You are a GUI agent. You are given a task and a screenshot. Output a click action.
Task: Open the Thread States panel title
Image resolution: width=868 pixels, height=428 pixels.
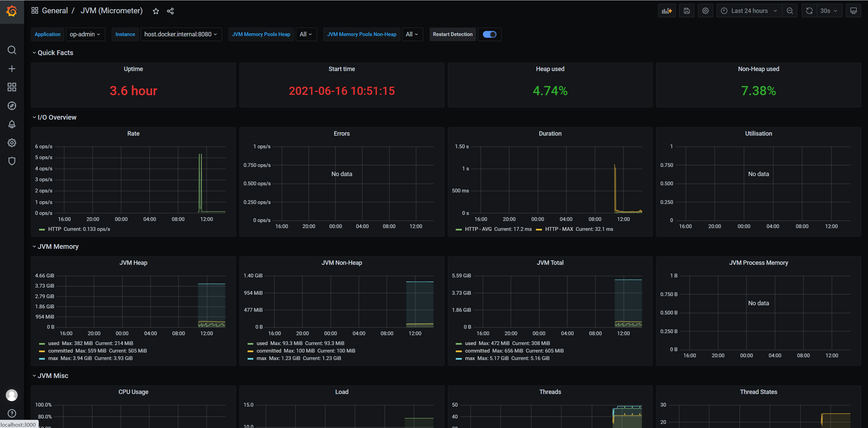tap(758, 392)
